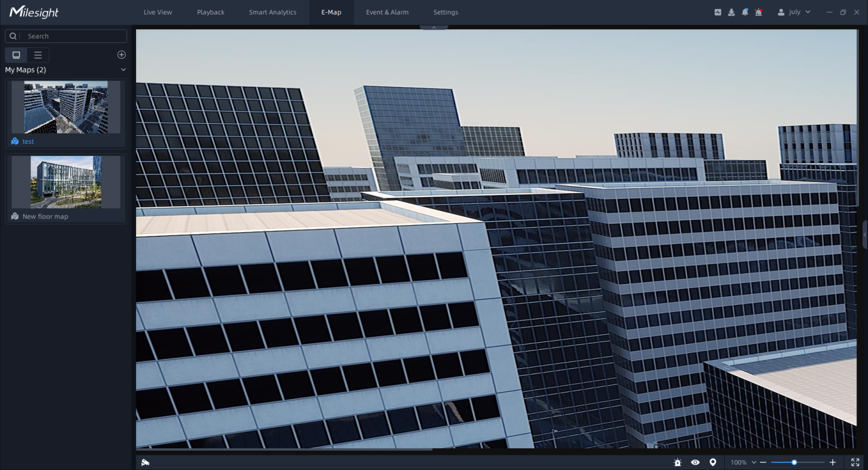Select the 'New floor map' label
868x470 pixels.
click(x=46, y=217)
